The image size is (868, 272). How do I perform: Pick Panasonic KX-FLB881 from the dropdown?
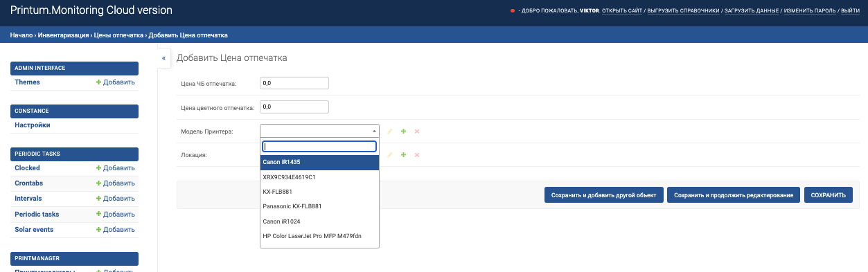click(319, 206)
